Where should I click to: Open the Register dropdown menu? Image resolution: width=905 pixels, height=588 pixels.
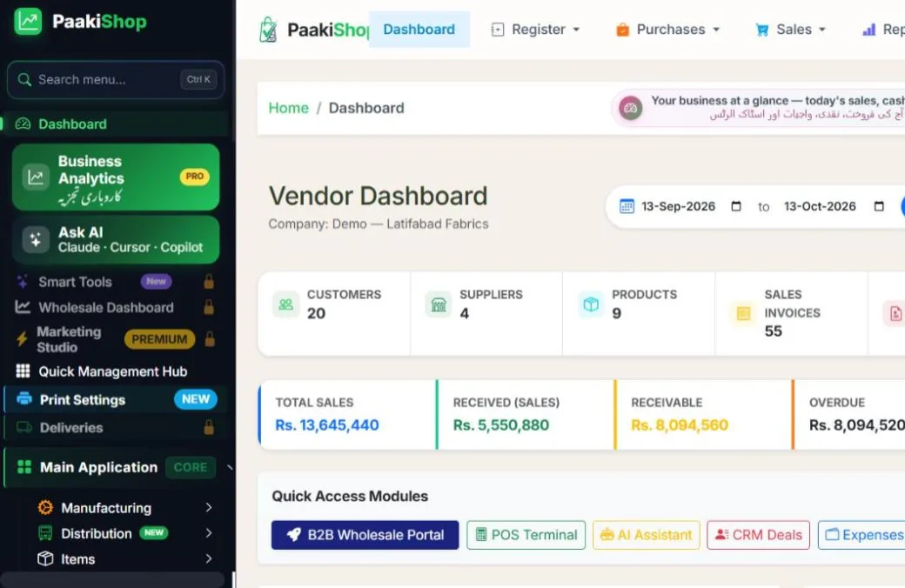(x=535, y=30)
